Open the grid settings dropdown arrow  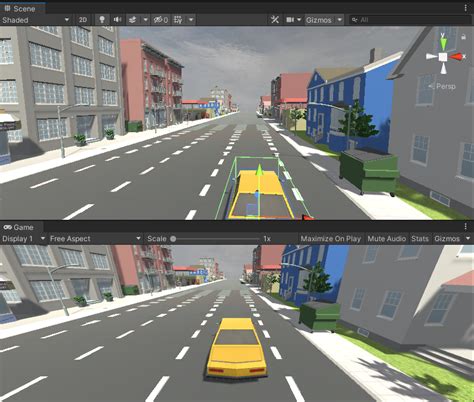click(x=191, y=20)
